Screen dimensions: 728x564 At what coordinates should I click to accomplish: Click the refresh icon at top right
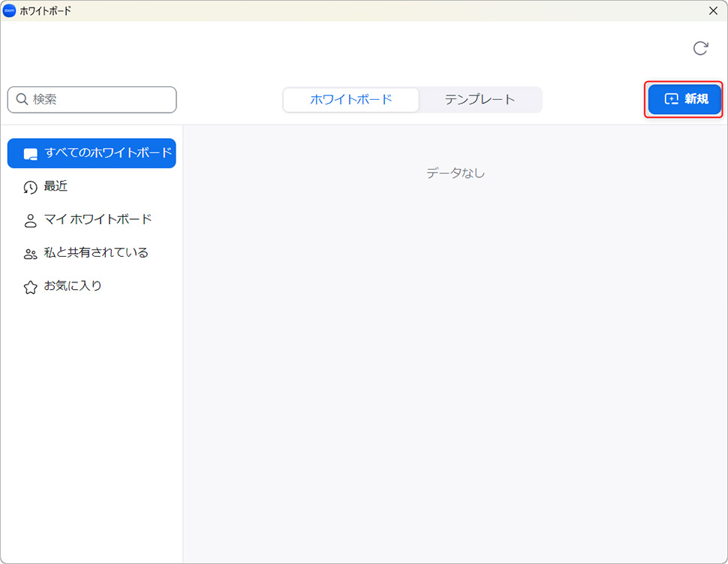coord(701,48)
